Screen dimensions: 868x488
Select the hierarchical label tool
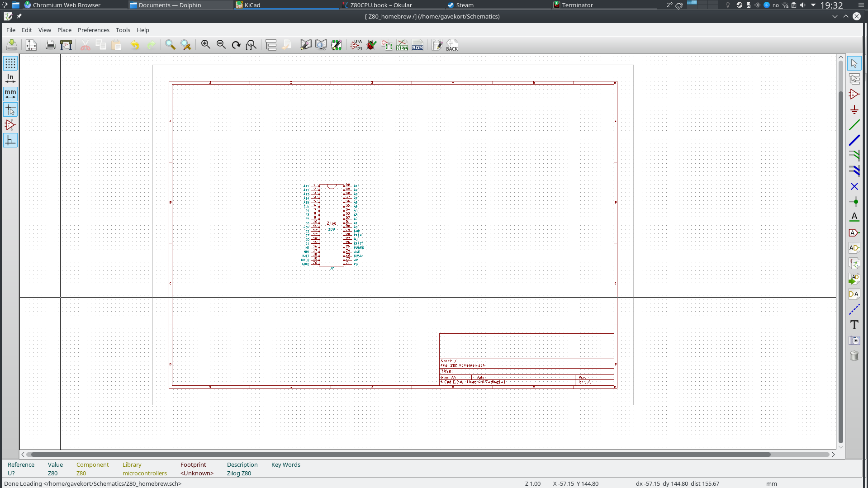[854, 248]
